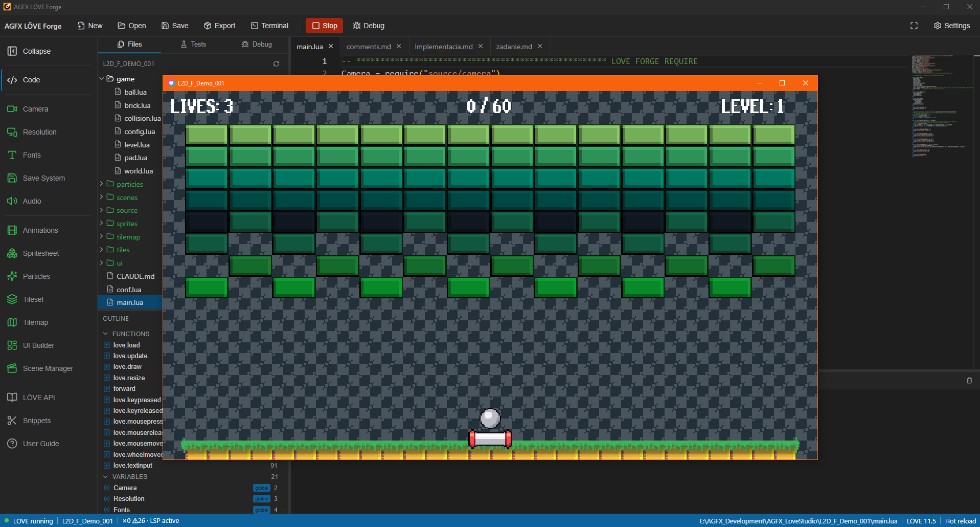Toggle fullscreen icon next to Settings
This screenshot has height=527, width=980.
point(914,26)
